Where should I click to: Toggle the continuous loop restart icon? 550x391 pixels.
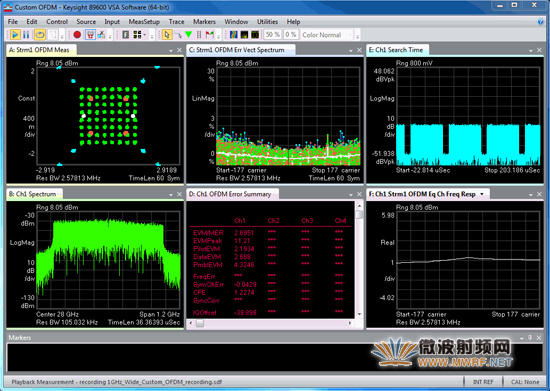[40, 35]
